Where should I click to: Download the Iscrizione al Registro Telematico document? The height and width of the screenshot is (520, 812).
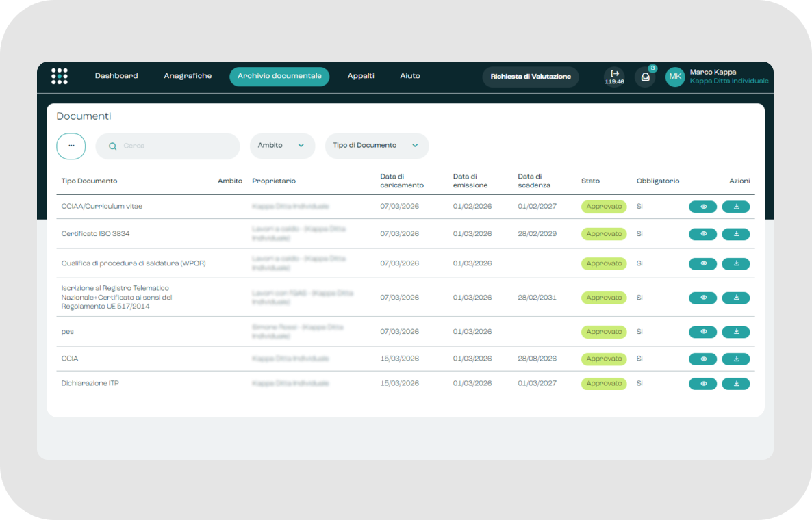tap(736, 298)
